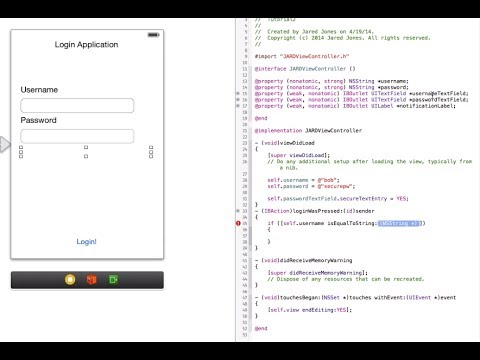This screenshot has height=360, width=480.
Task: Click the Copyright (c) 2014 comment line
Action: coord(343,38)
